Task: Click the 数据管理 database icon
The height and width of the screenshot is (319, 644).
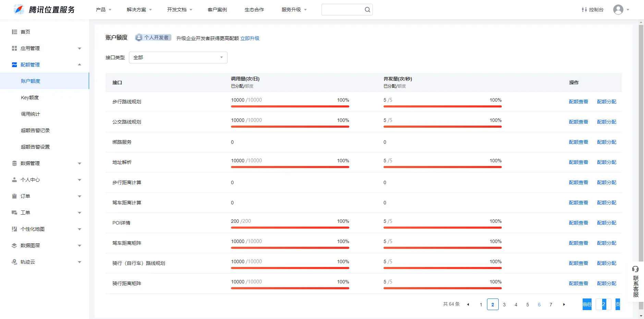Action: point(14,163)
